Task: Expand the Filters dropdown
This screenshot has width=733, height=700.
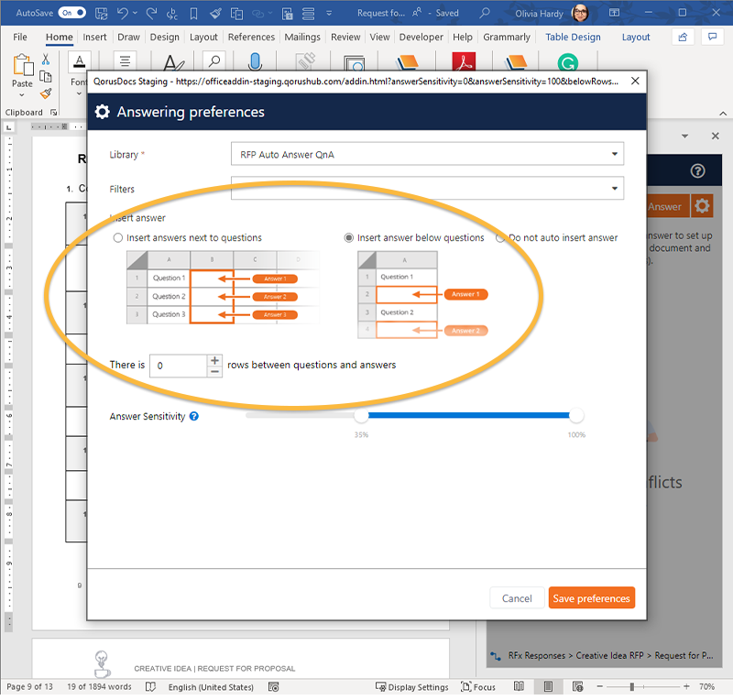Action: pos(427,189)
